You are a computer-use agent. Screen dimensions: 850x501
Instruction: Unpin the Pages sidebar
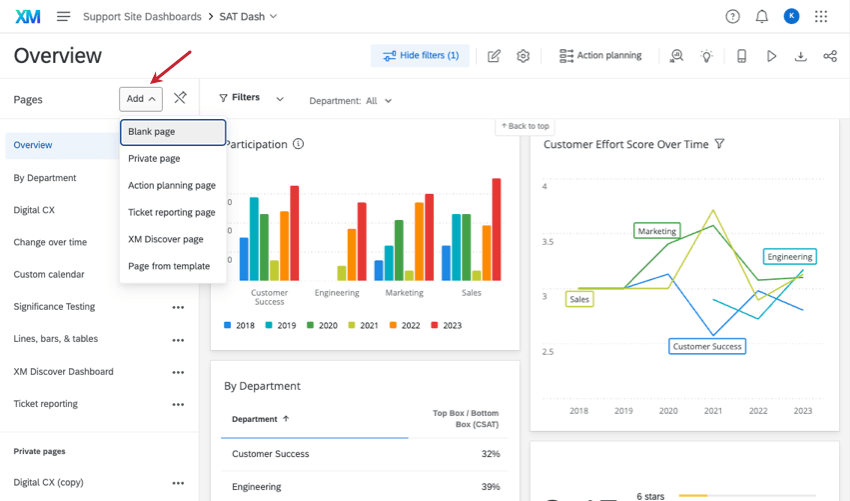180,98
